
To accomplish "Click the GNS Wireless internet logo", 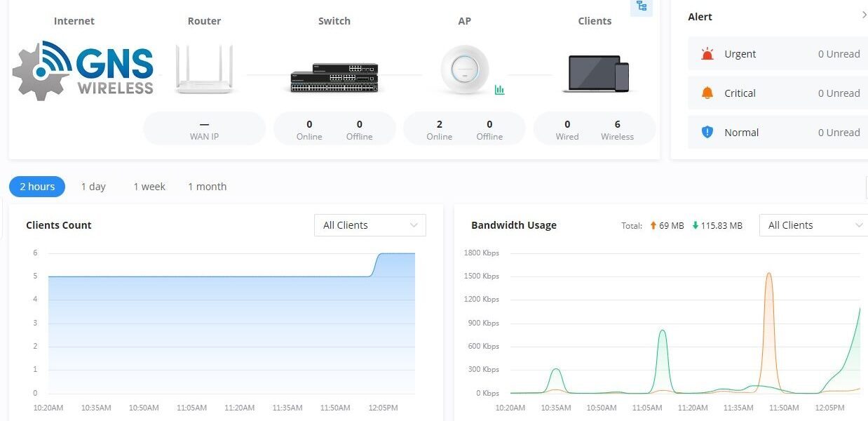I will (83, 69).
